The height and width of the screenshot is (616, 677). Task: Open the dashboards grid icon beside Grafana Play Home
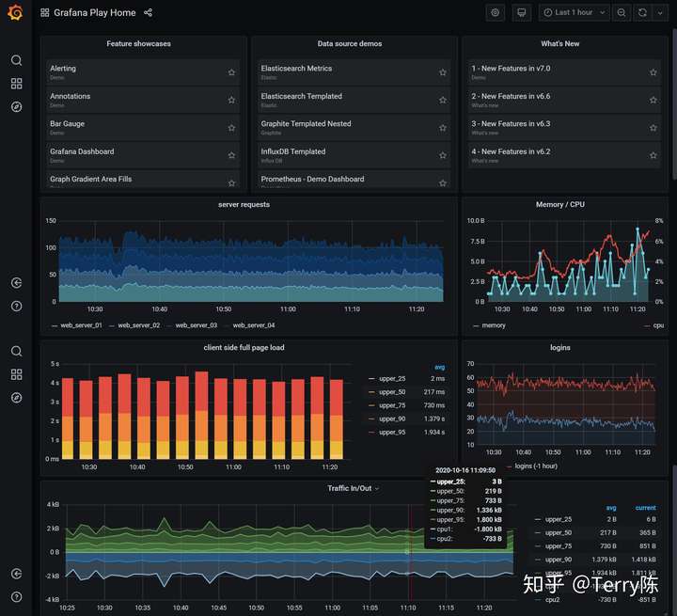tap(45, 12)
